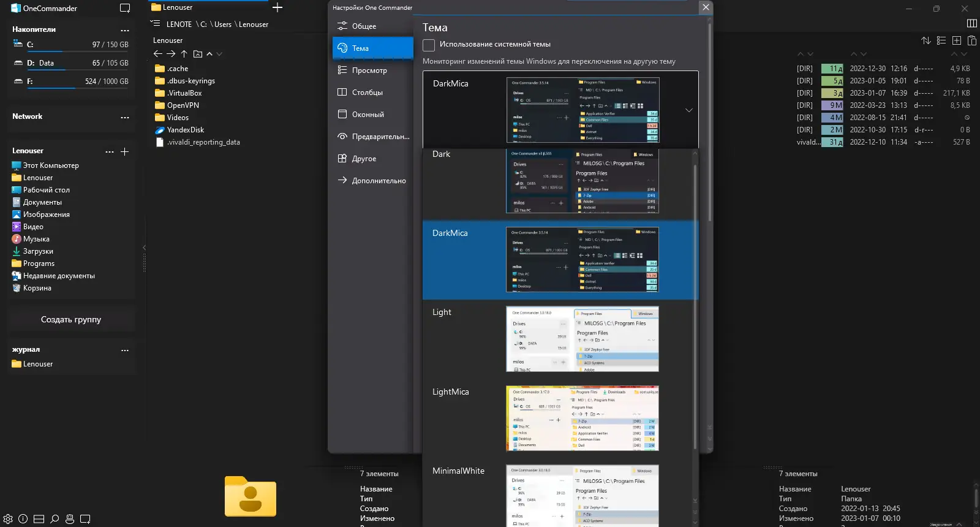Select drive F: in Накопители

click(71, 82)
